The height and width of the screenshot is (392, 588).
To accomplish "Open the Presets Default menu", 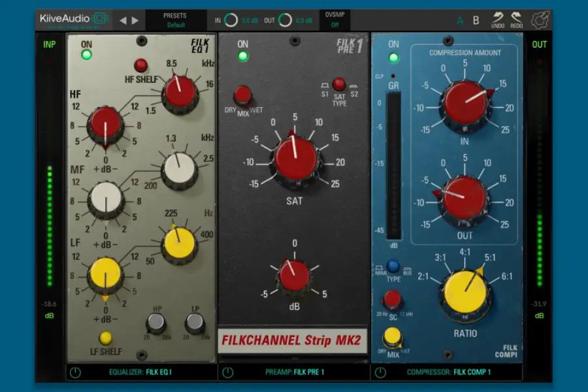I will [176, 20].
